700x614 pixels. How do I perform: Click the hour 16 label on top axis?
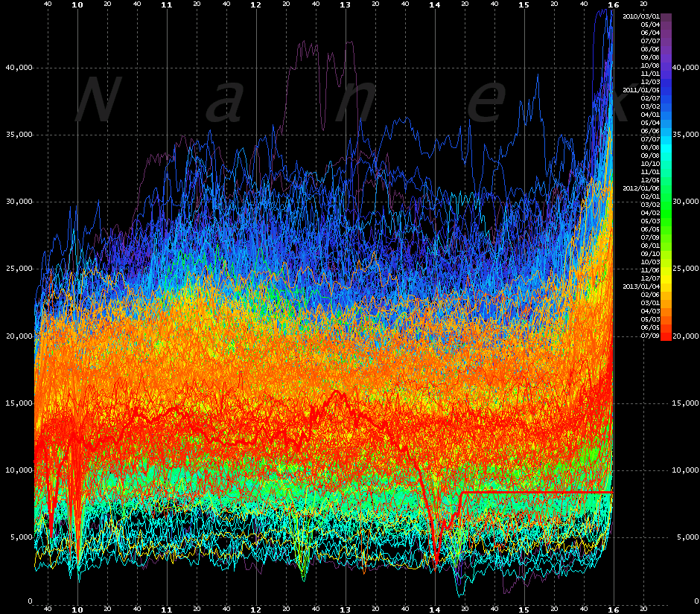pos(613,4)
